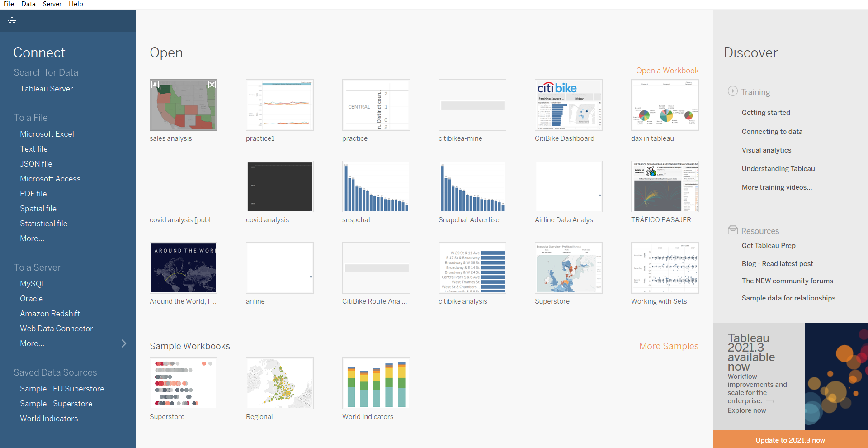Click Open a Workbook link
This screenshot has width=868, height=448.
pyautogui.click(x=667, y=71)
